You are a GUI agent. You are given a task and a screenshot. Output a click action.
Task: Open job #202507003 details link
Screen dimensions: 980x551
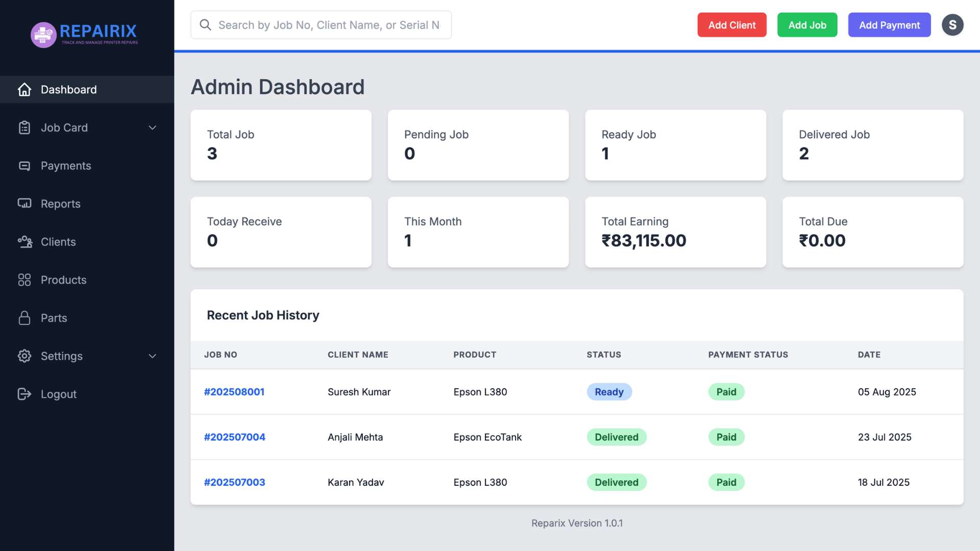point(234,482)
